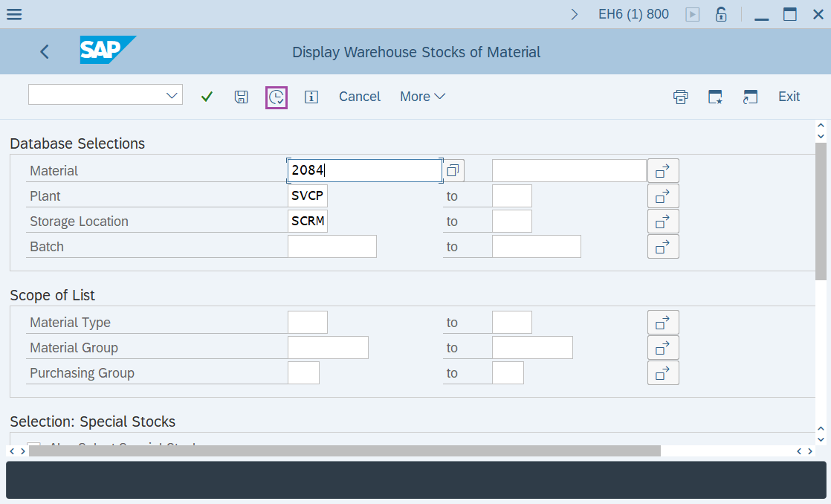Open multiple selection for Purchasing Group
Screen dimensions: 831x504
pos(663,372)
